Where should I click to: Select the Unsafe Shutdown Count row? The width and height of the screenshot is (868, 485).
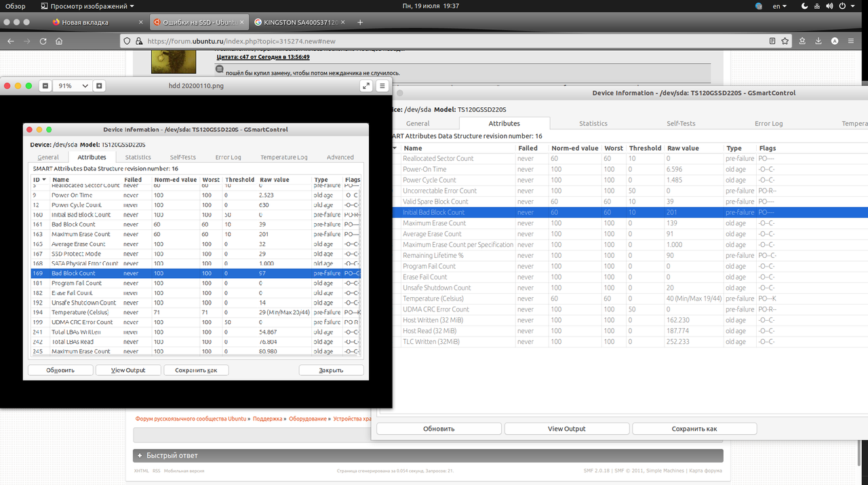[x=629, y=288]
